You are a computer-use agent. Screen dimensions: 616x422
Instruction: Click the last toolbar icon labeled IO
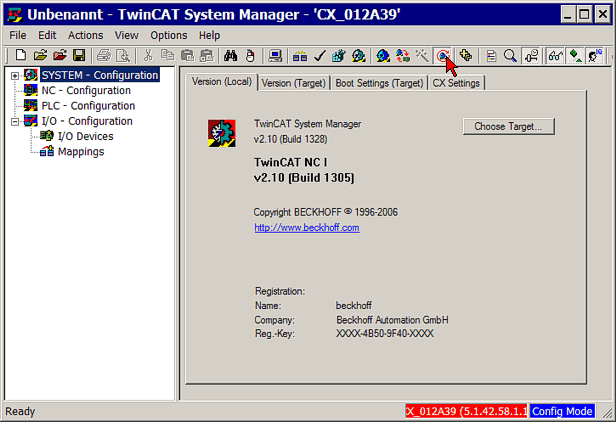[595, 56]
